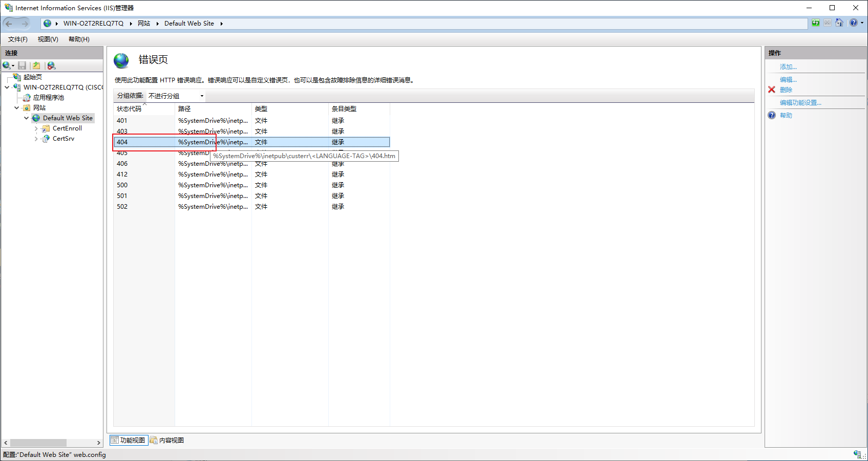
Task: Collapse the Default Web Site tree node
Action: tap(26, 118)
